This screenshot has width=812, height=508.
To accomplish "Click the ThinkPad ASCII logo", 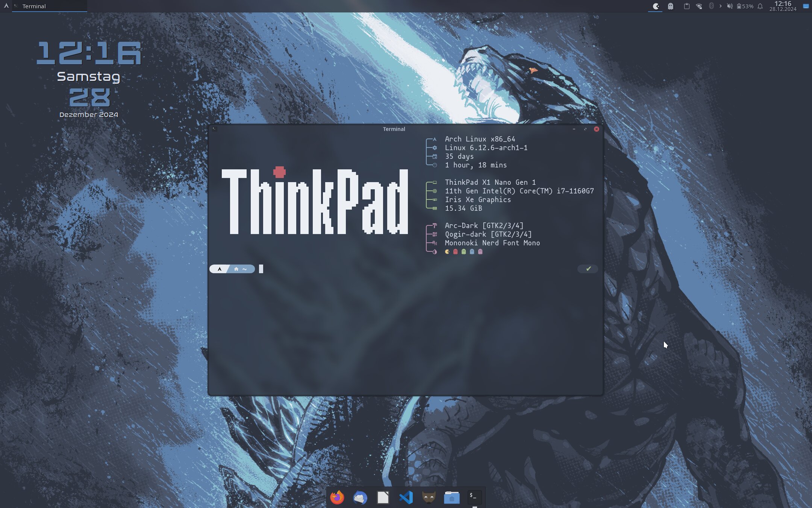I will (315, 201).
